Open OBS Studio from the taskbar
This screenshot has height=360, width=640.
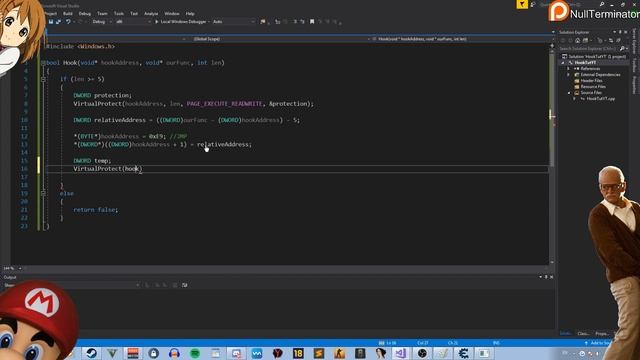coord(422,353)
